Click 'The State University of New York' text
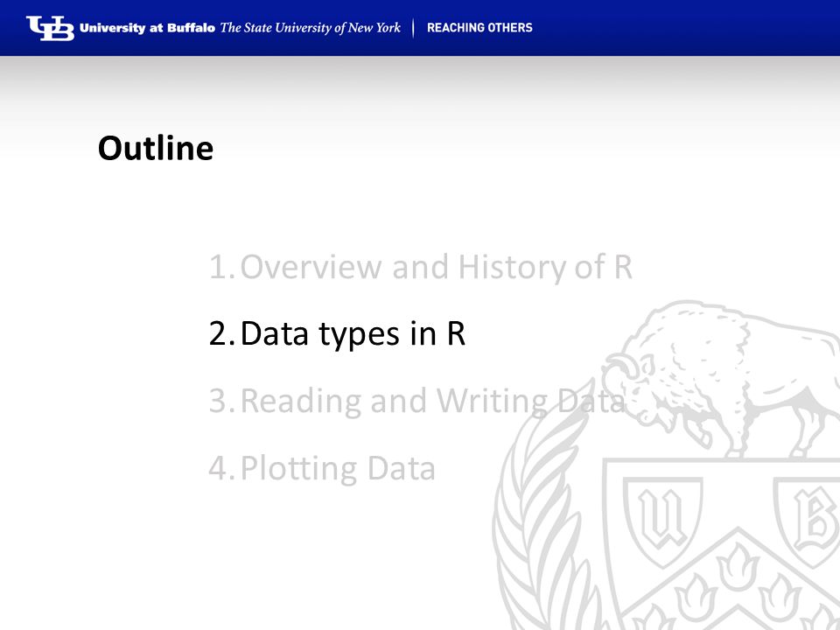The image size is (840, 630). (x=310, y=28)
